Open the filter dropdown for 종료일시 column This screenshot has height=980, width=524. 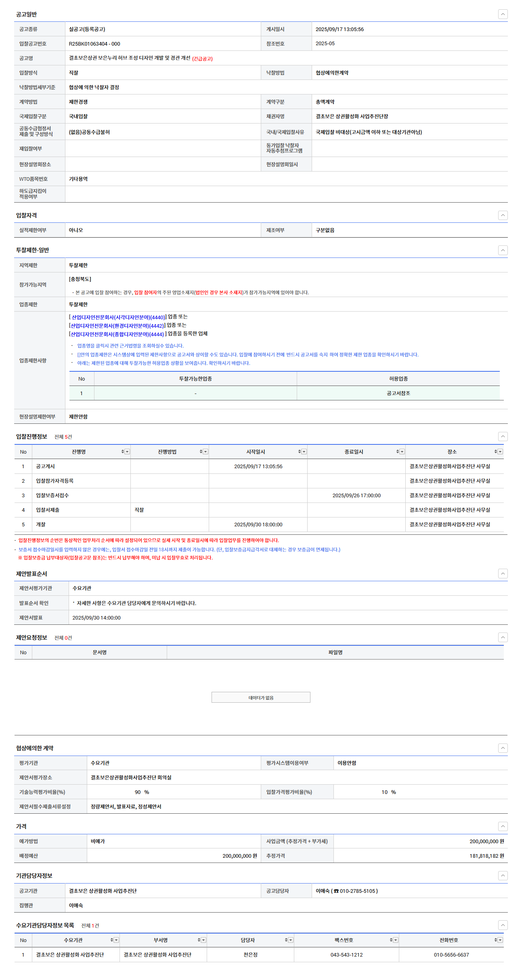[402, 452]
